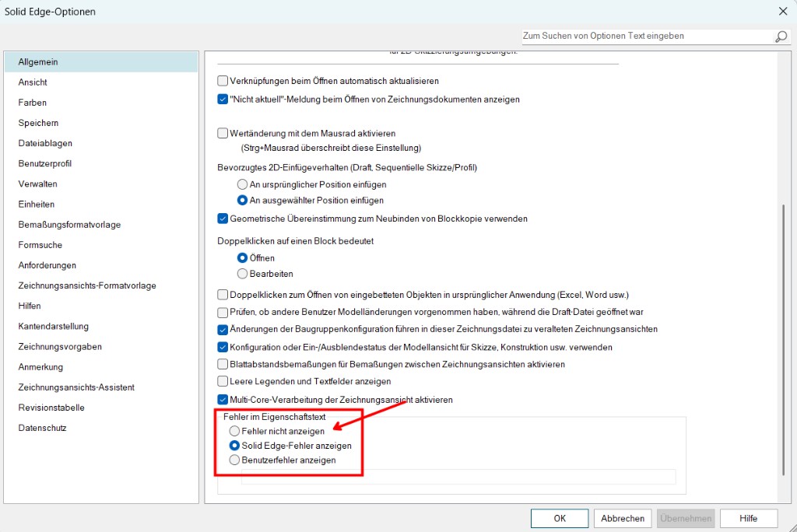Click the search options text field
The width and height of the screenshot is (797, 532).
(x=647, y=36)
